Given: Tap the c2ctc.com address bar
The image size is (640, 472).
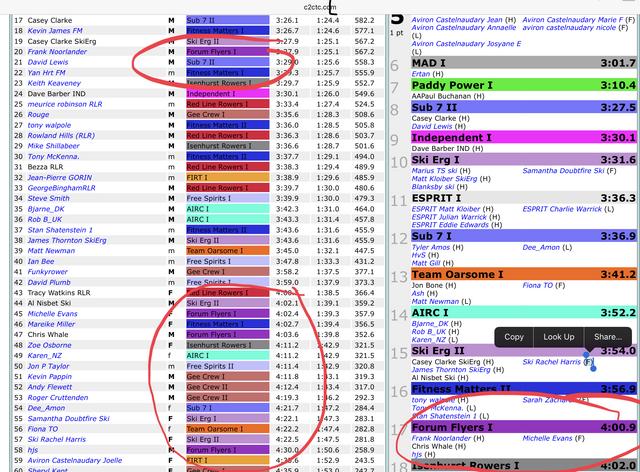Looking at the screenshot, I should (x=320, y=7).
